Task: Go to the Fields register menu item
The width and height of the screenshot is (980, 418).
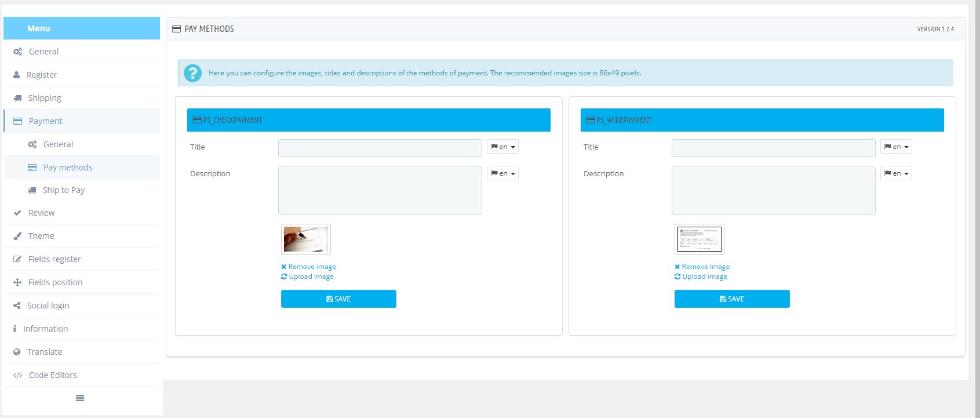Action: point(54,259)
